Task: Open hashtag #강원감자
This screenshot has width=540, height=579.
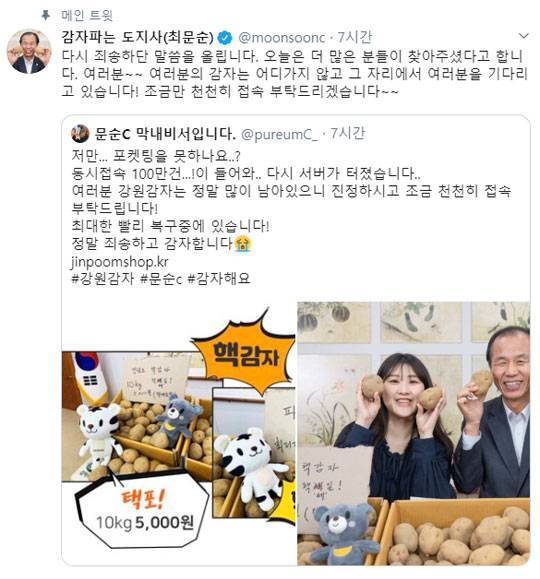Action: pyautogui.click(x=102, y=278)
